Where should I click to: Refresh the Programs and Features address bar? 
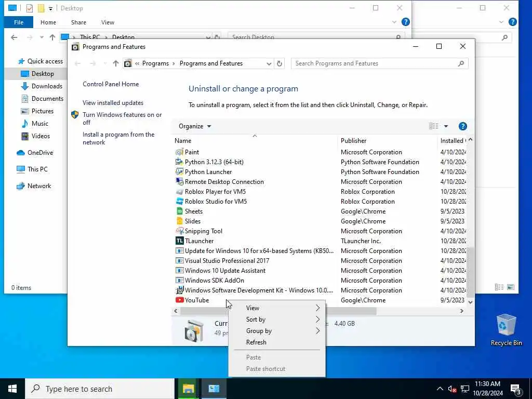pos(279,63)
